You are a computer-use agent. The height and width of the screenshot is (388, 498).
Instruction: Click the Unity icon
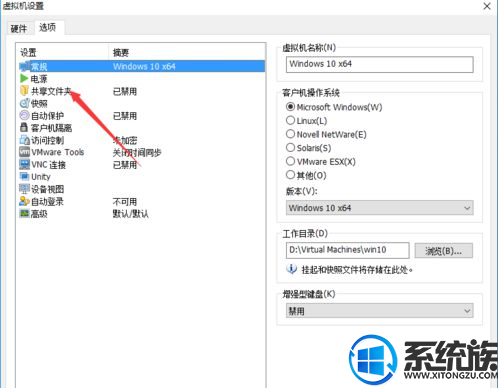pos(24,176)
